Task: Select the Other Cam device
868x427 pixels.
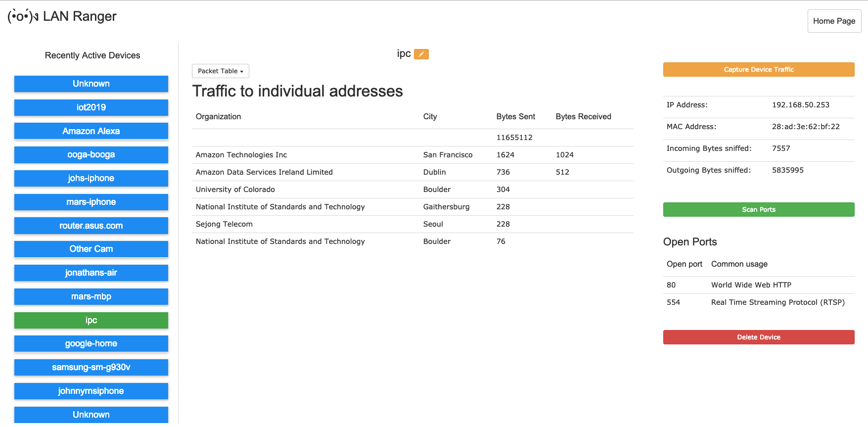Action: click(91, 249)
